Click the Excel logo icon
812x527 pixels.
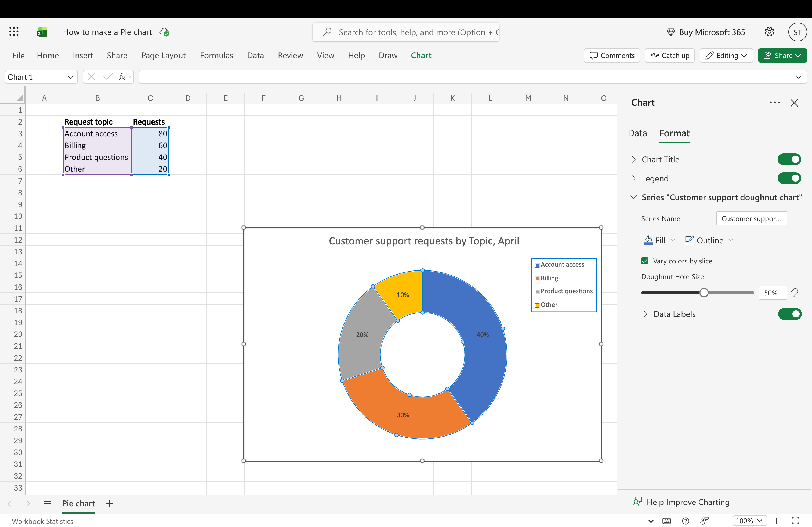tap(42, 32)
